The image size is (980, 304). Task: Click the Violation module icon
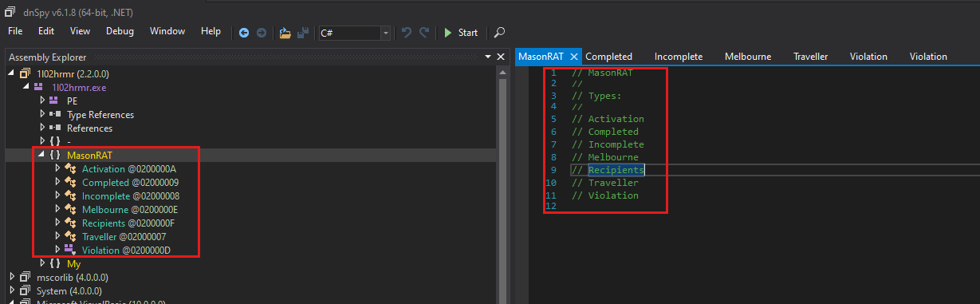pos(69,250)
